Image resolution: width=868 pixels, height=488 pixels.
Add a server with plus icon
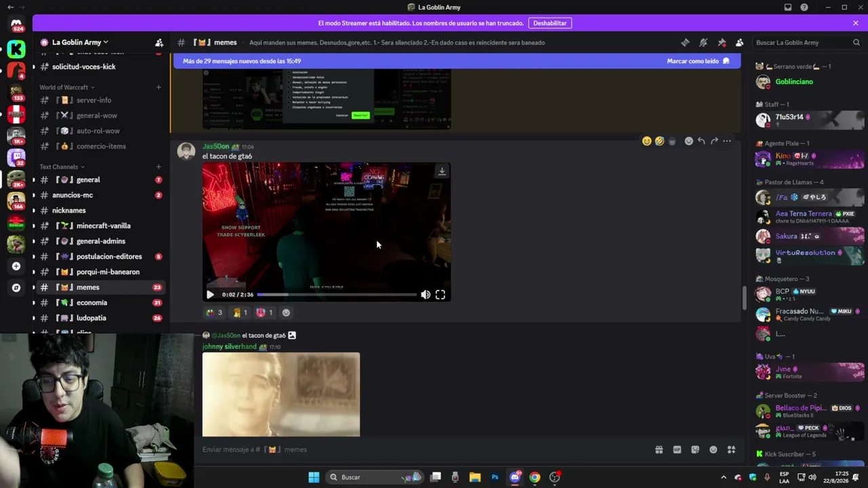[x=16, y=266]
